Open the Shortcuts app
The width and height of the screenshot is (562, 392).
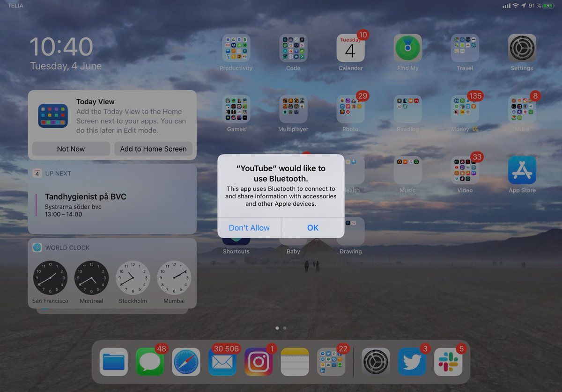236,241
